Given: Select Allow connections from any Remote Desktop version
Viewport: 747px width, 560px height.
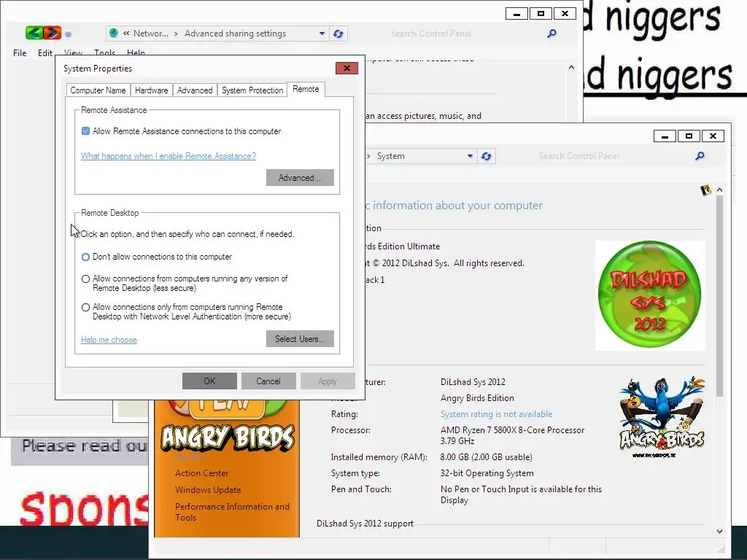Looking at the screenshot, I should click(86, 279).
